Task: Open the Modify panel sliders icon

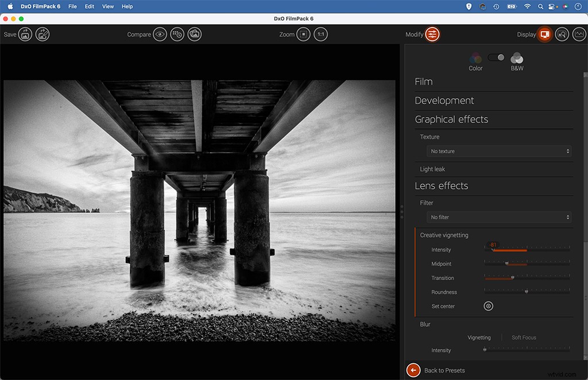Action: [x=431, y=34]
